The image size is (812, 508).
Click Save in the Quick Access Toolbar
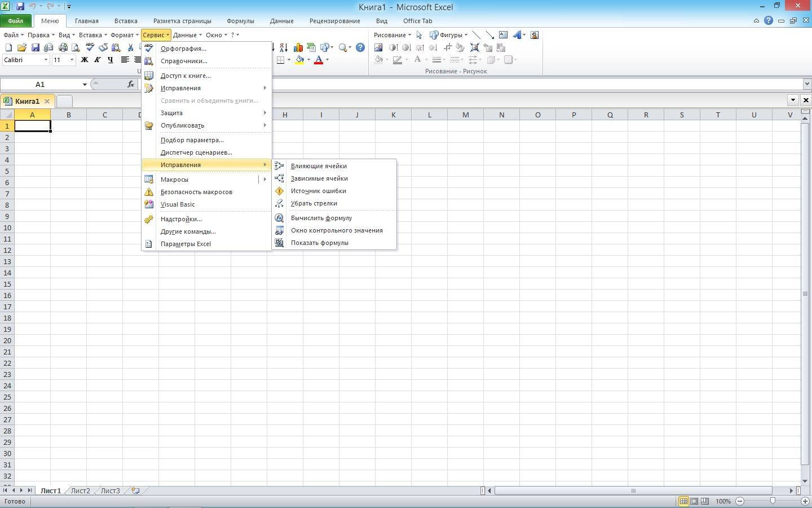coord(20,7)
